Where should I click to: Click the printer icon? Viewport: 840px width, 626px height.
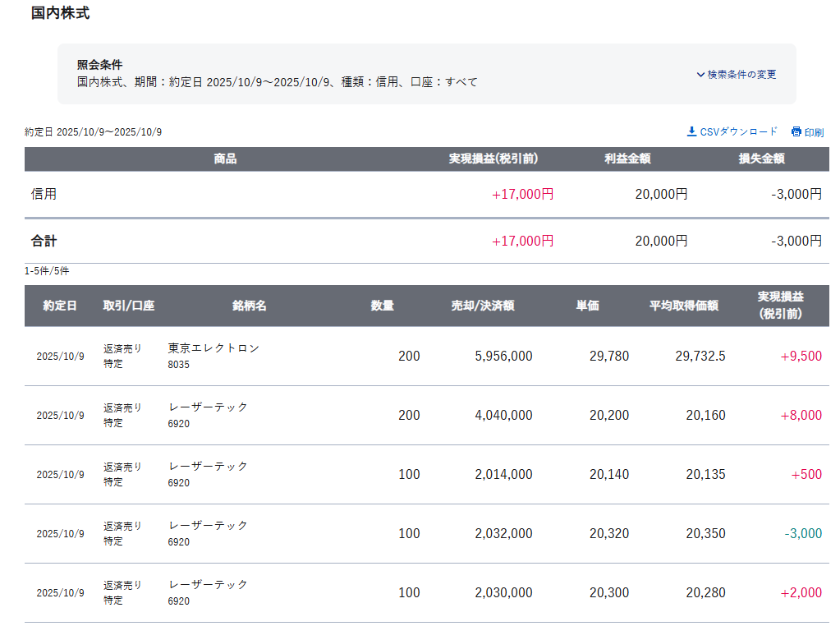click(x=796, y=132)
